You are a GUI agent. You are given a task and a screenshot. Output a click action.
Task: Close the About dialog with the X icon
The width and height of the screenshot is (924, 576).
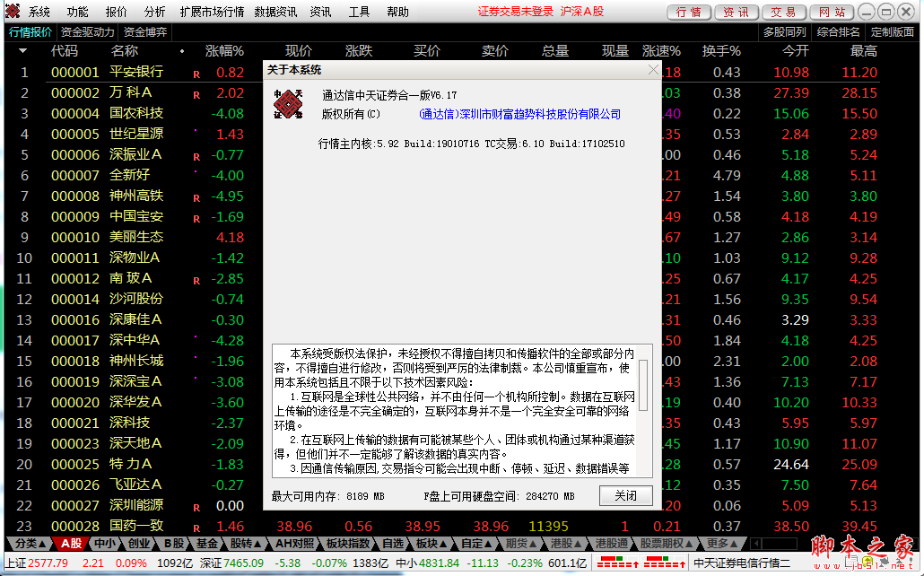click(x=653, y=70)
